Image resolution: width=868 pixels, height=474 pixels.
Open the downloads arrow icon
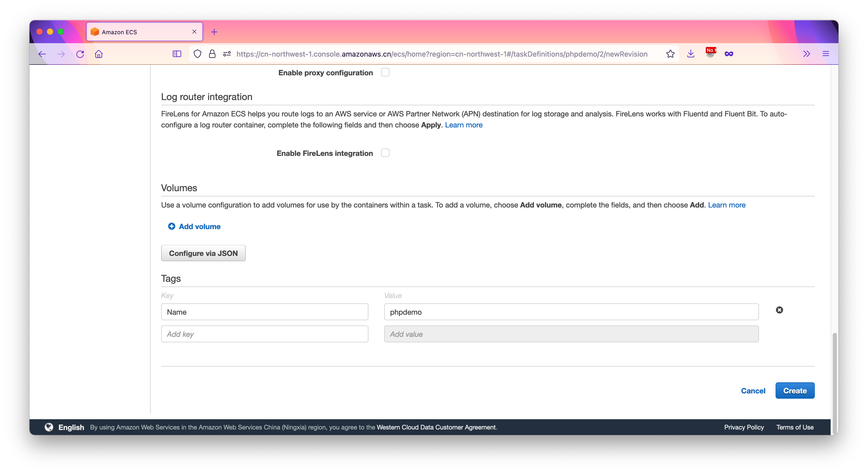coord(691,54)
